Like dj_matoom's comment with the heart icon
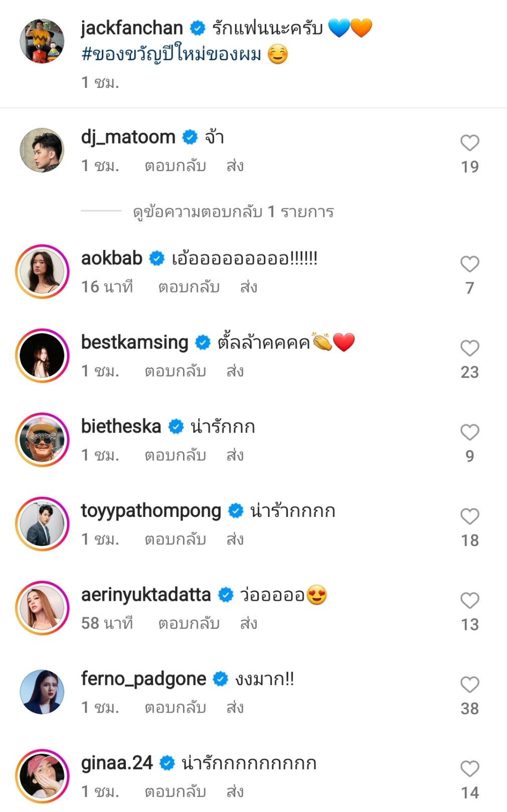 pyautogui.click(x=469, y=143)
